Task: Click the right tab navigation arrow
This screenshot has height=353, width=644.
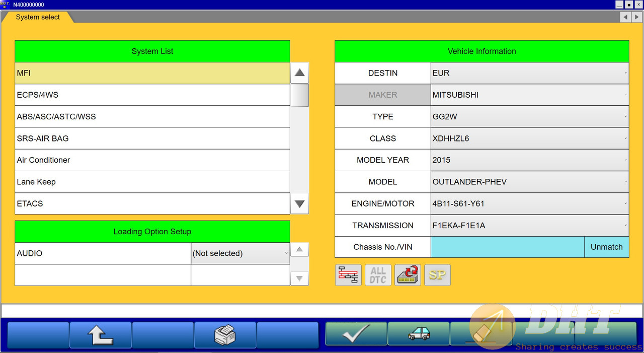Action: [x=636, y=17]
